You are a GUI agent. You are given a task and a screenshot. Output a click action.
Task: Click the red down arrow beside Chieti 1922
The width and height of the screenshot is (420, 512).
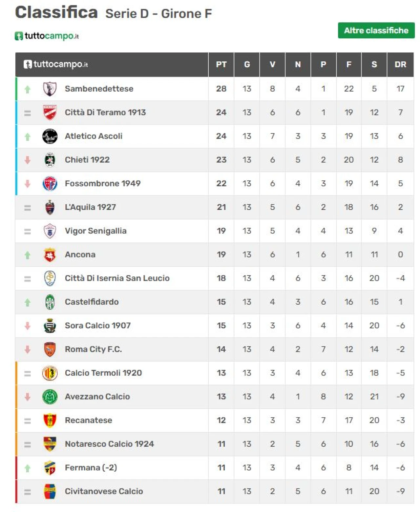(x=28, y=160)
